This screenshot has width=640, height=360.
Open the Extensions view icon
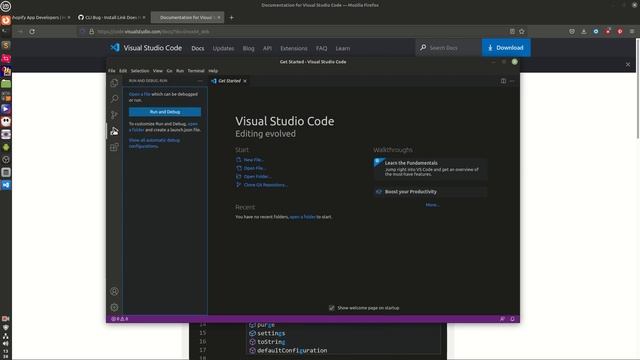[114, 147]
